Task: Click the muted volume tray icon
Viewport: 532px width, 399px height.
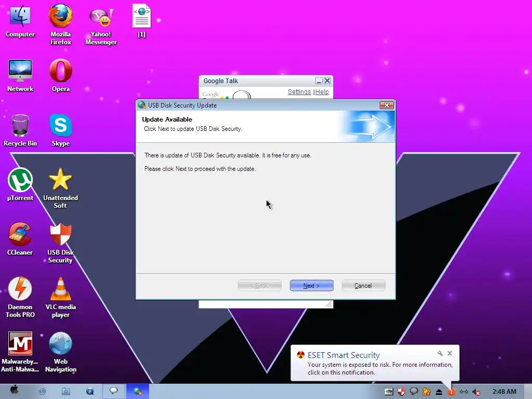Action: pos(476,392)
